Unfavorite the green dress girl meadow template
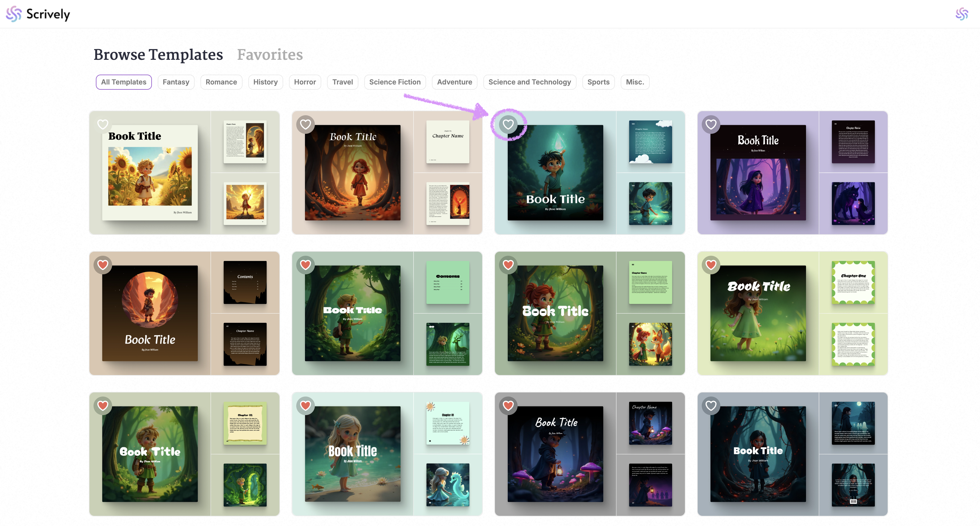 click(x=711, y=265)
